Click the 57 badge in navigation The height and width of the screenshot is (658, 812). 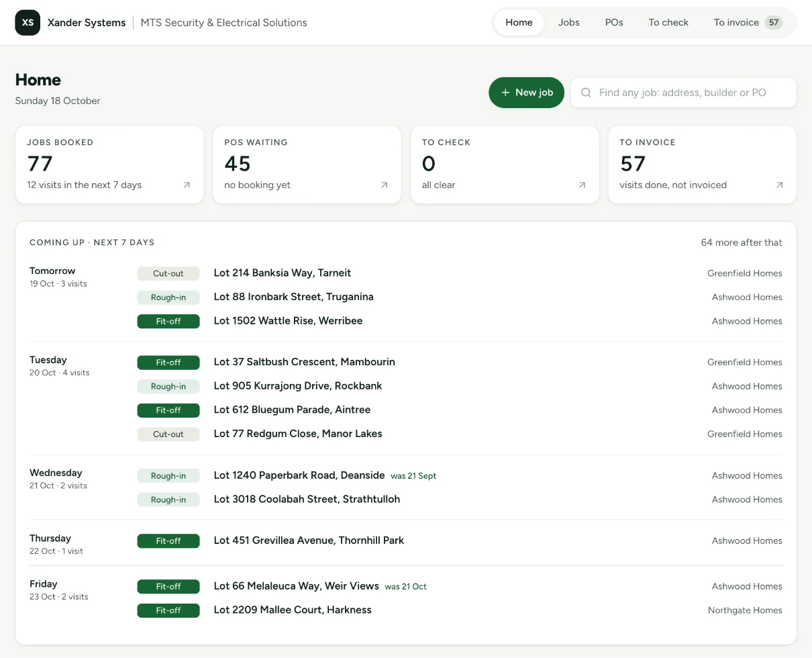774,23
